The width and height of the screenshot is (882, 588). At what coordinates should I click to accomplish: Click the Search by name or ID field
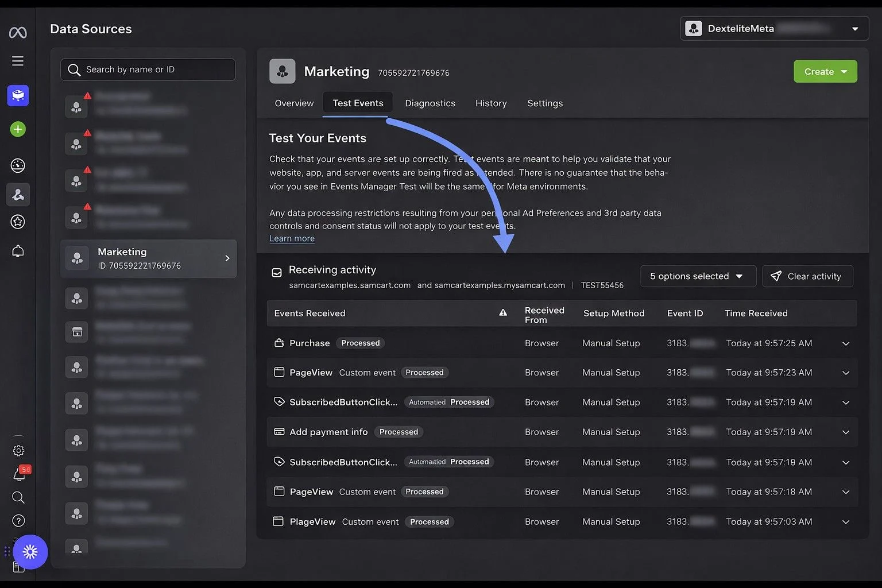(x=148, y=69)
